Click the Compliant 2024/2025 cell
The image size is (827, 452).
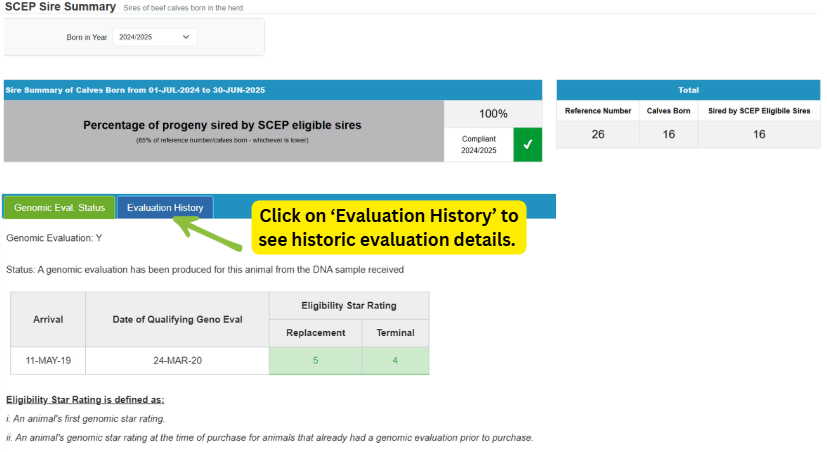pyautogui.click(x=478, y=144)
